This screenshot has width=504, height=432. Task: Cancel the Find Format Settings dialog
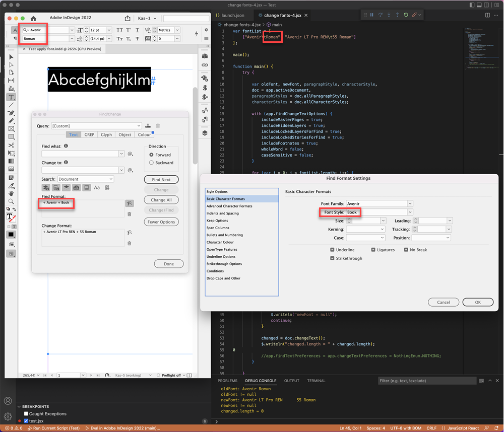[443, 302]
